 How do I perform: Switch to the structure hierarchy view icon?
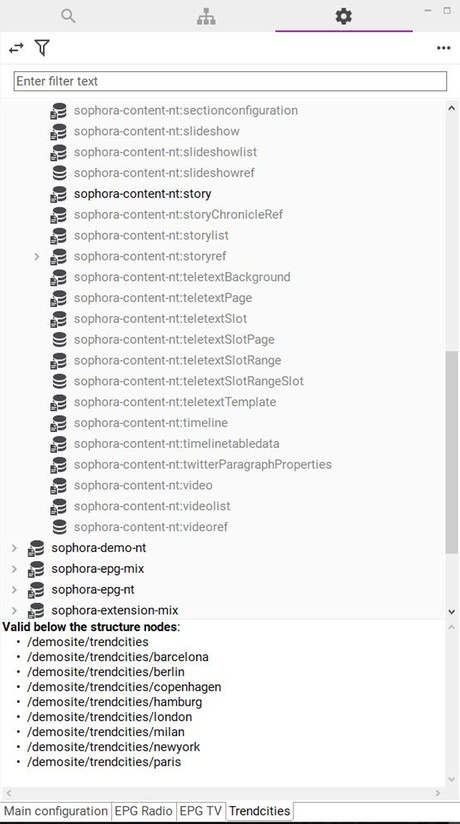point(206,17)
